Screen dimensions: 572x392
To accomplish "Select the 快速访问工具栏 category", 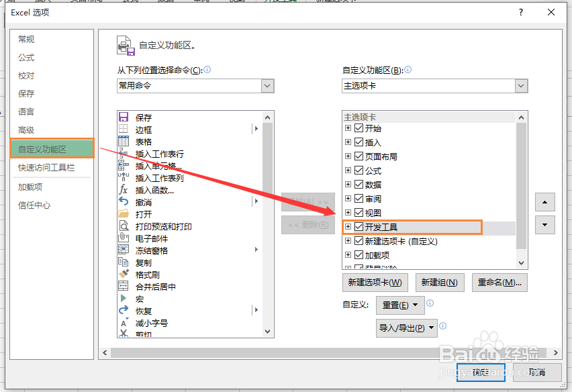I will click(46, 167).
